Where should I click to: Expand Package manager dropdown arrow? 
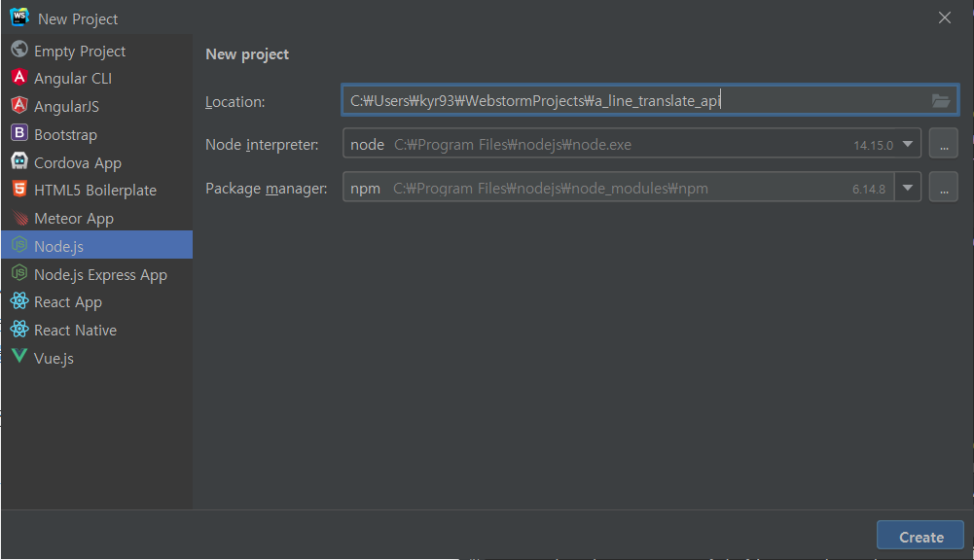click(908, 188)
